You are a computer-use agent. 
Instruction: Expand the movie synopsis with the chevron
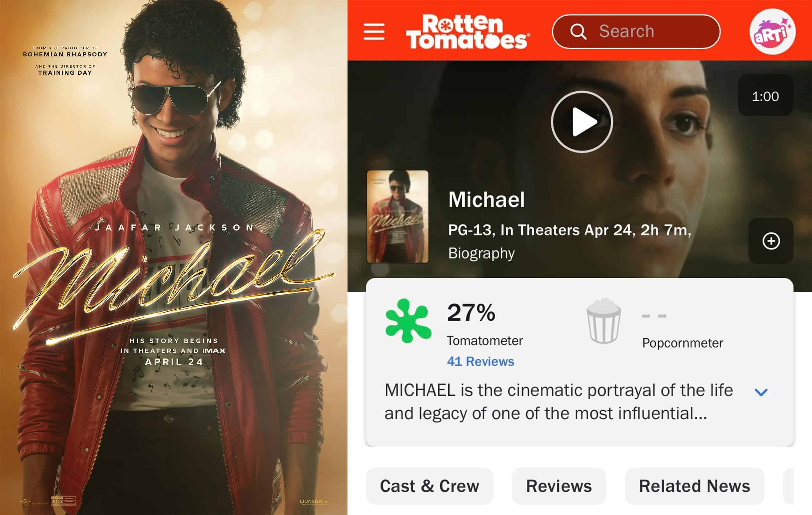(761, 392)
